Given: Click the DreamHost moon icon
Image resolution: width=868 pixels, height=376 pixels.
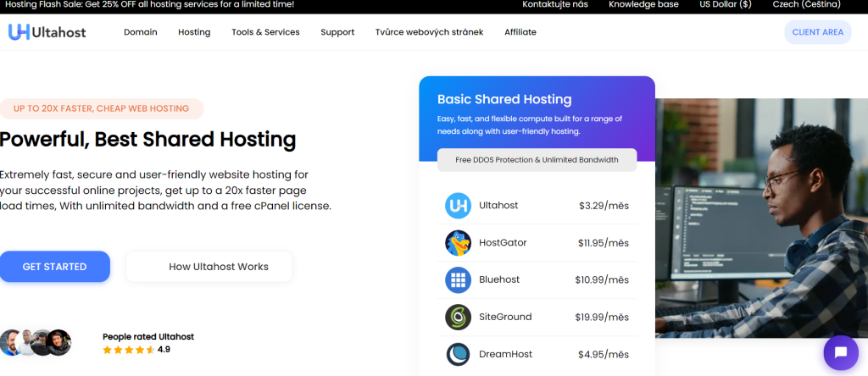Looking at the screenshot, I should point(458,354).
